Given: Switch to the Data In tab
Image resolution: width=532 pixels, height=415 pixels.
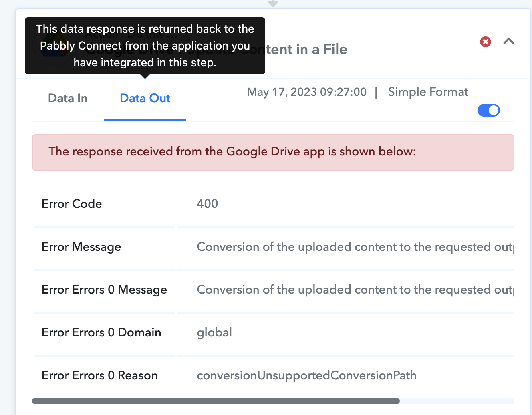Looking at the screenshot, I should pos(68,98).
